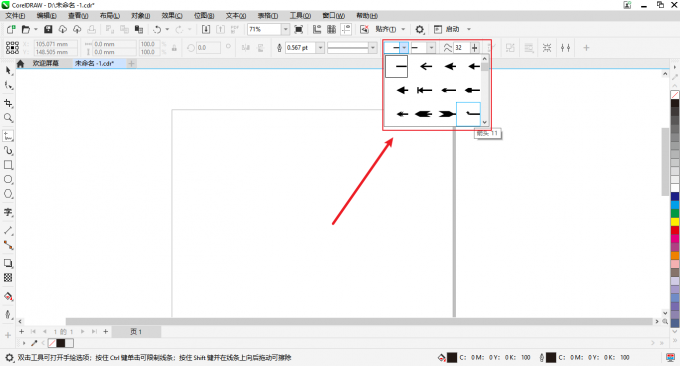This screenshot has height=366, width=680.
Task: Pick the yellow color swatch
Action: 675,222
